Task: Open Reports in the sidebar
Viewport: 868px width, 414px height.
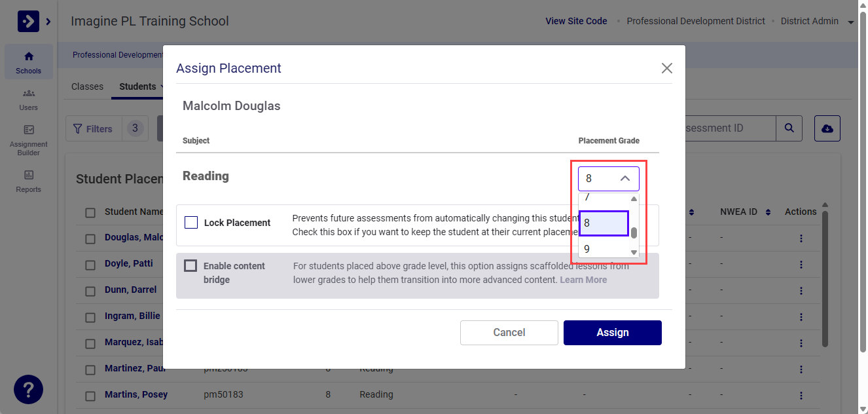Action: [29, 181]
